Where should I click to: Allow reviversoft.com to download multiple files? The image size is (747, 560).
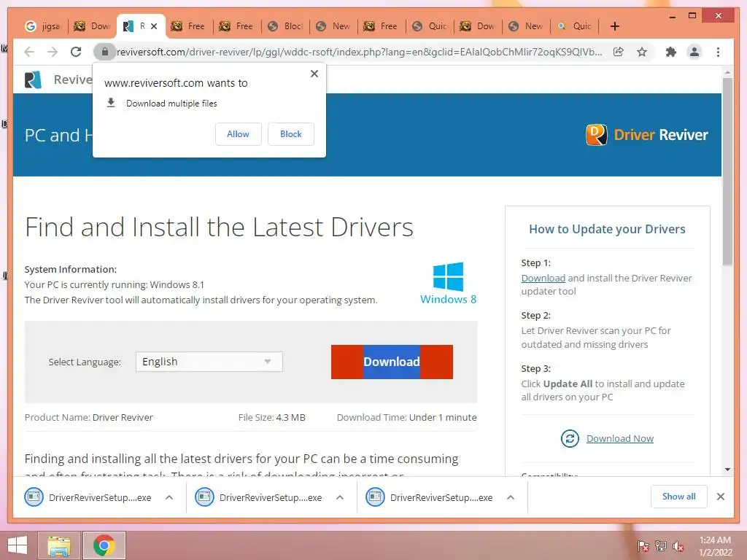tap(238, 134)
